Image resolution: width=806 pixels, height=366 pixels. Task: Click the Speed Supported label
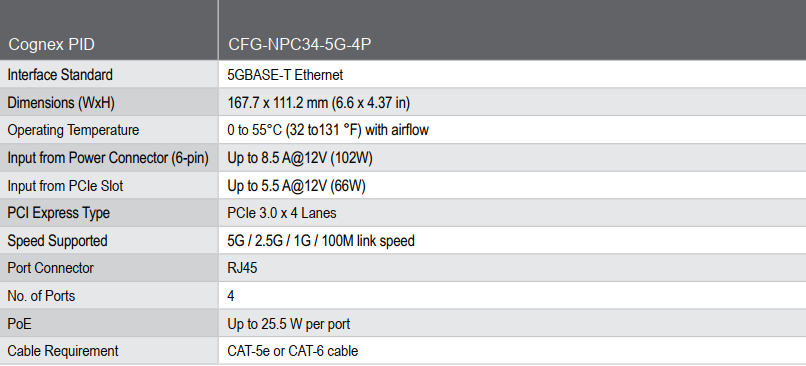(57, 241)
